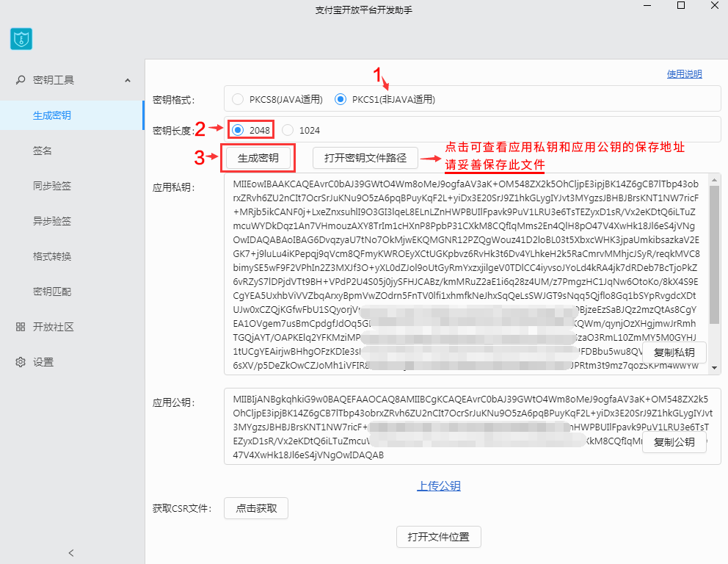Click the 密钥格式: label
Image resolution: width=728 pixels, height=564 pixels.
pyautogui.click(x=174, y=100)
